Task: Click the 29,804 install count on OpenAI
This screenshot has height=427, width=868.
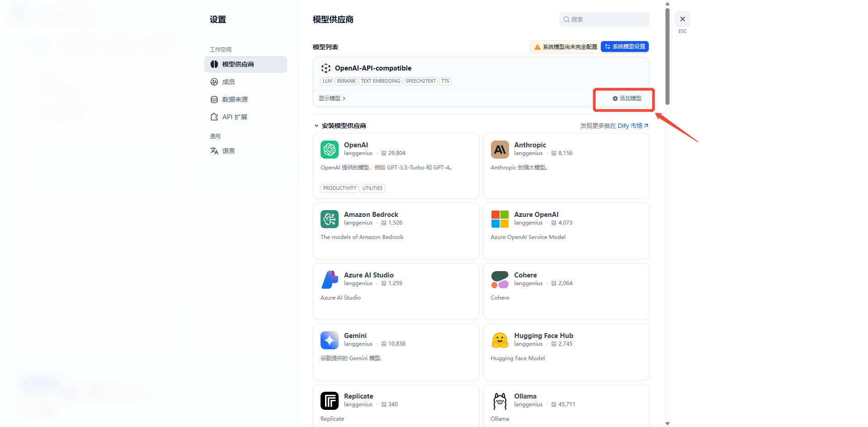Action: point(396,153)
